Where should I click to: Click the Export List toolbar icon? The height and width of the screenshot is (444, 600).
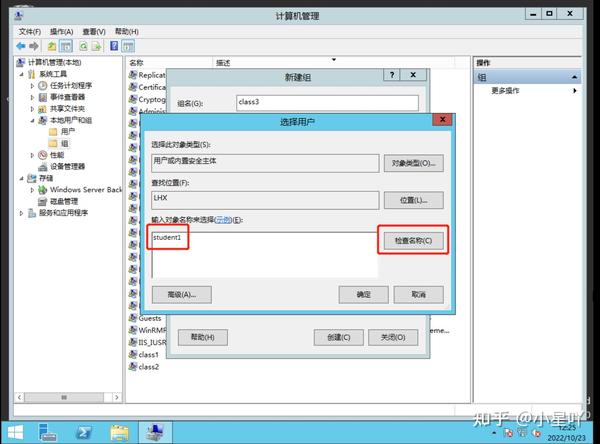point(96,46)
